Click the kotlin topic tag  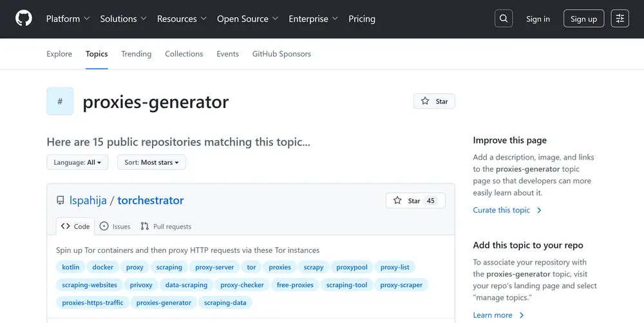pos(71,267)
